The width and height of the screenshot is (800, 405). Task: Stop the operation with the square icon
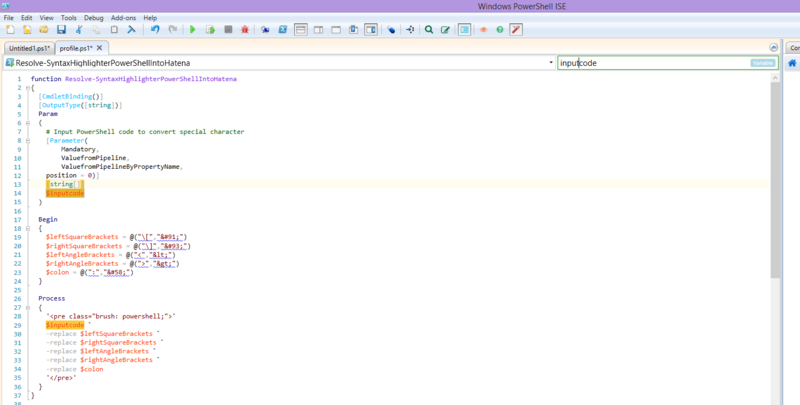(228, 30)
